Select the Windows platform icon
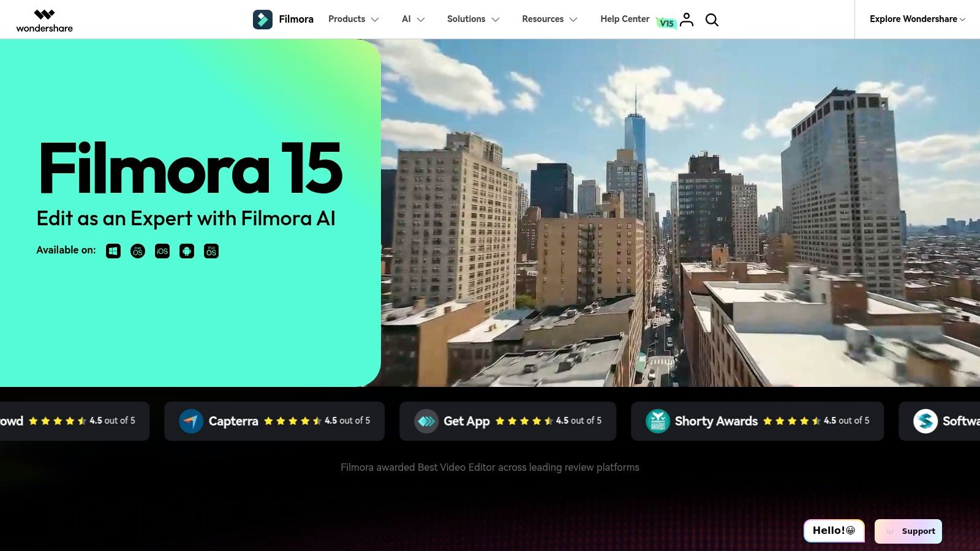 pyautogui.click(x=113, y=251)
